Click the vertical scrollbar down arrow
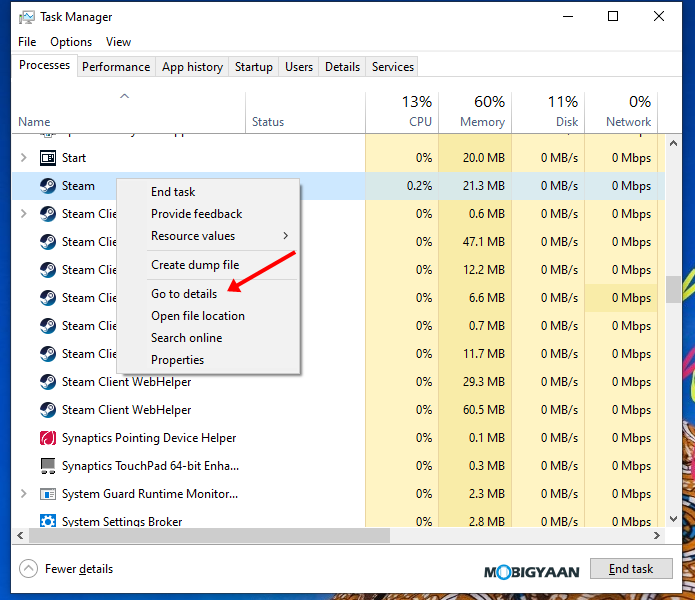The image size is (695, 600). [673, 519]
